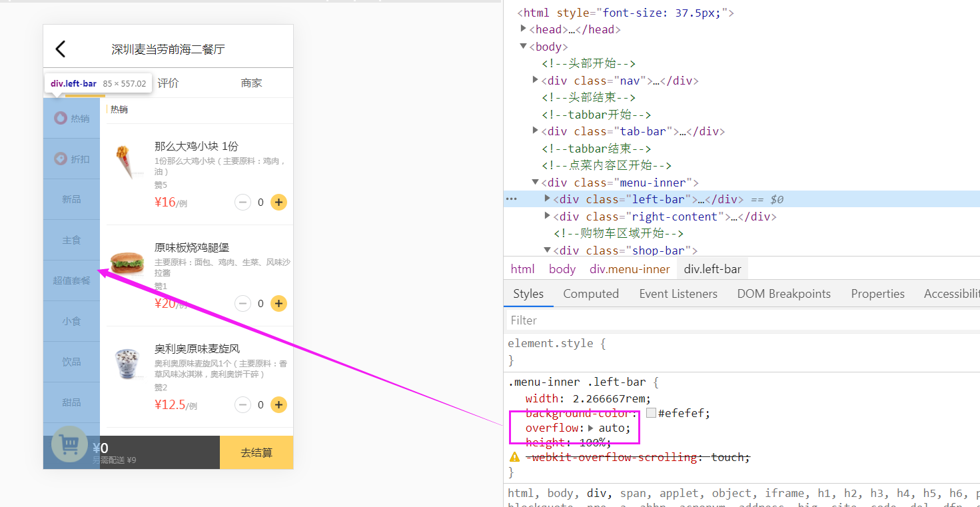
Task: Click div.left-bar in the breadcrumb
Action: pos(713,269)
